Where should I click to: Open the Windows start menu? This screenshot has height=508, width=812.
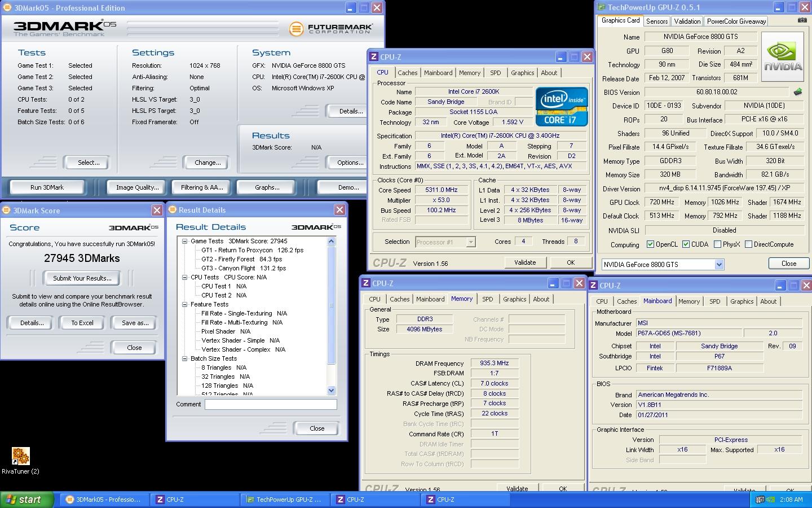pyautogui.click(x=27, y=500)
